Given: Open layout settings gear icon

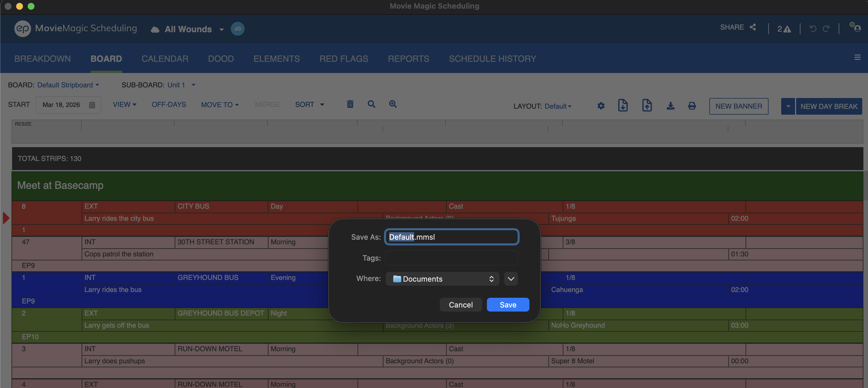Looking at the screenshot, I should 601,106.
